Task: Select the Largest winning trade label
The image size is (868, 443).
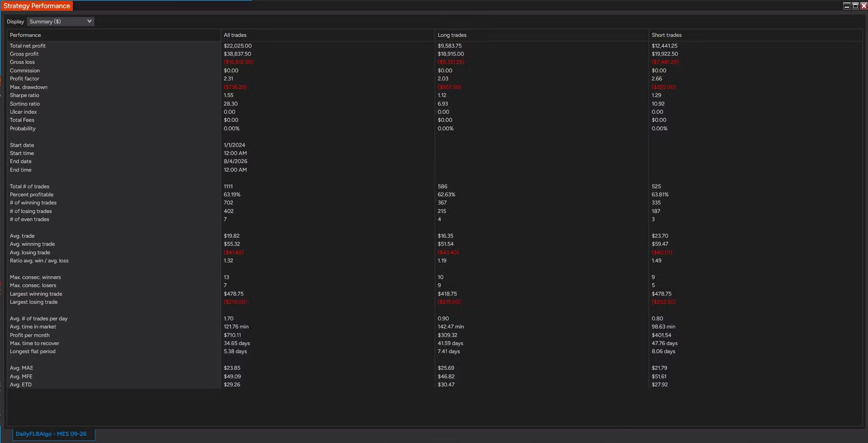Action: tap(36, 294)
